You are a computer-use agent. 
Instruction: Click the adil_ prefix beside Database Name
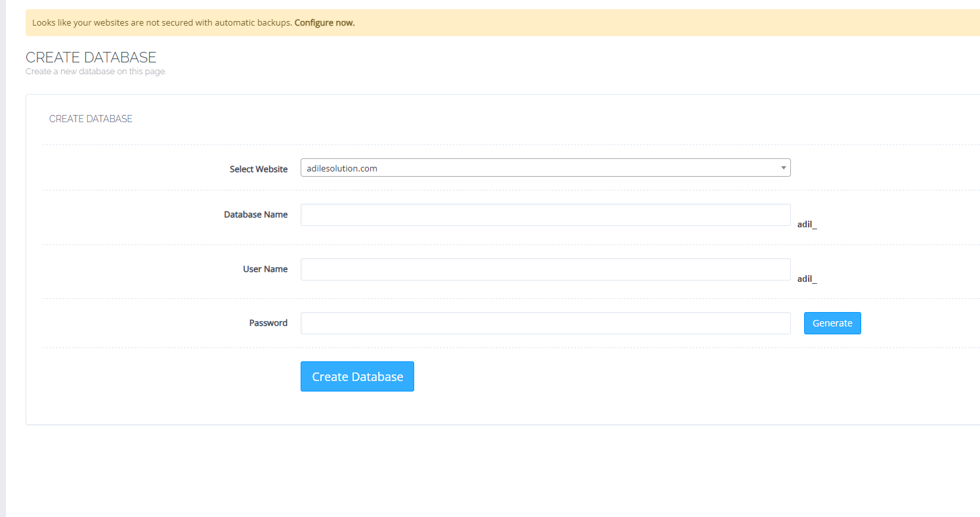click(x=807, y=225)
